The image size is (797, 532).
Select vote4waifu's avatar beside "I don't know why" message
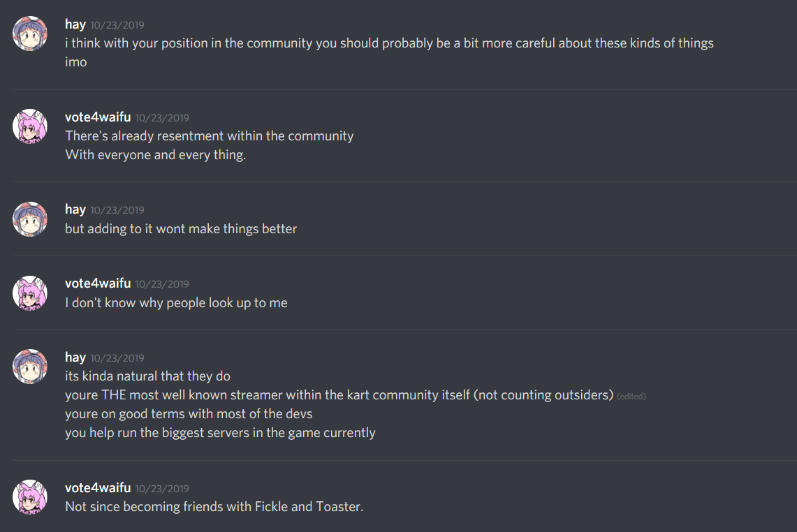point(30,293)
